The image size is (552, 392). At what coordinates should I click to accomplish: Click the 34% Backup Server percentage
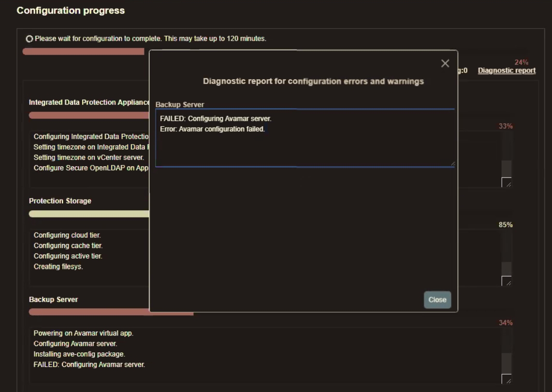(x=506, y=323)
